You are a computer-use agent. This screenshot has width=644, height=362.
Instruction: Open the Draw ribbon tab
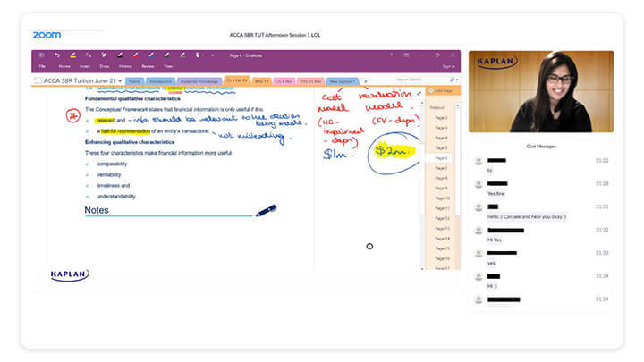[x=105, y=66]
